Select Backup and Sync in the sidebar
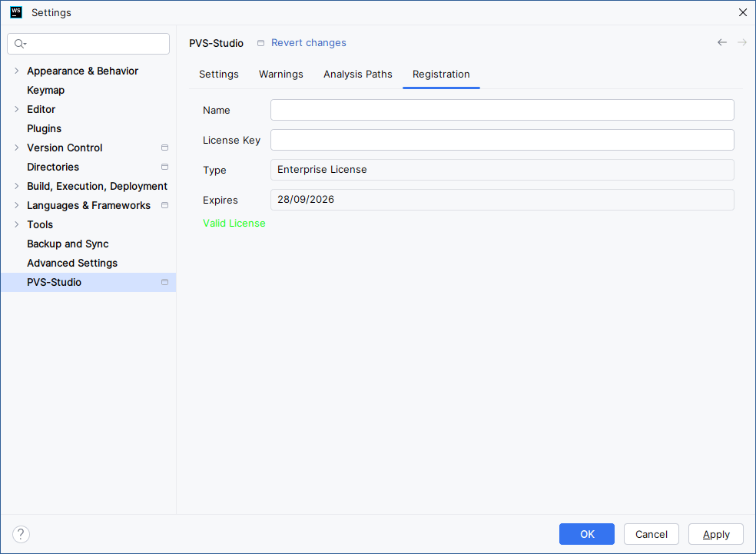 click(x=68, y=244)
